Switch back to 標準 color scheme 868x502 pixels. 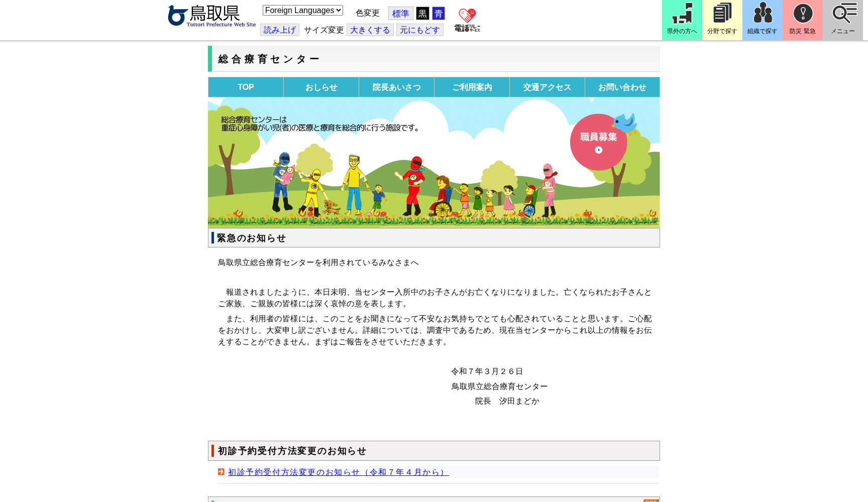(400, 13)
